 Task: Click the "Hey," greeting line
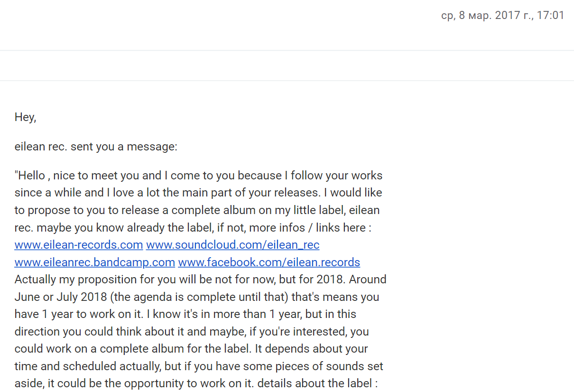click(26, 117)
